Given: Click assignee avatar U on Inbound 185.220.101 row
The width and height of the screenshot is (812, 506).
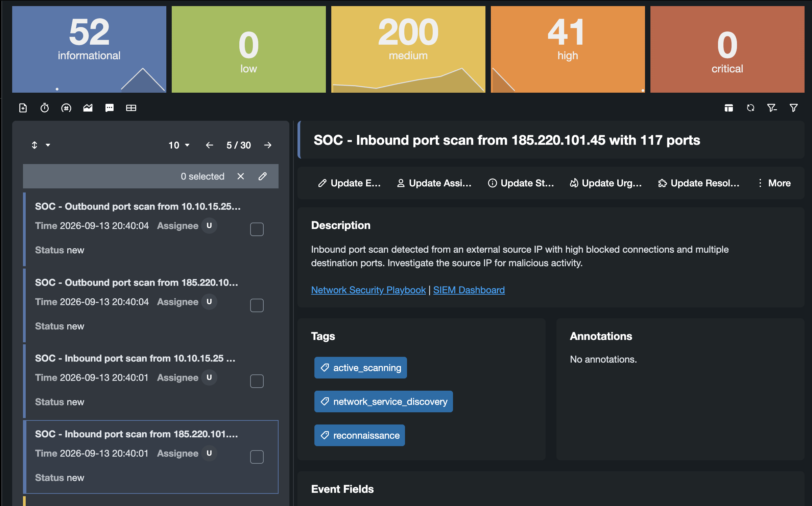Looking at the screenshot, I should click(x=209, y=453).
